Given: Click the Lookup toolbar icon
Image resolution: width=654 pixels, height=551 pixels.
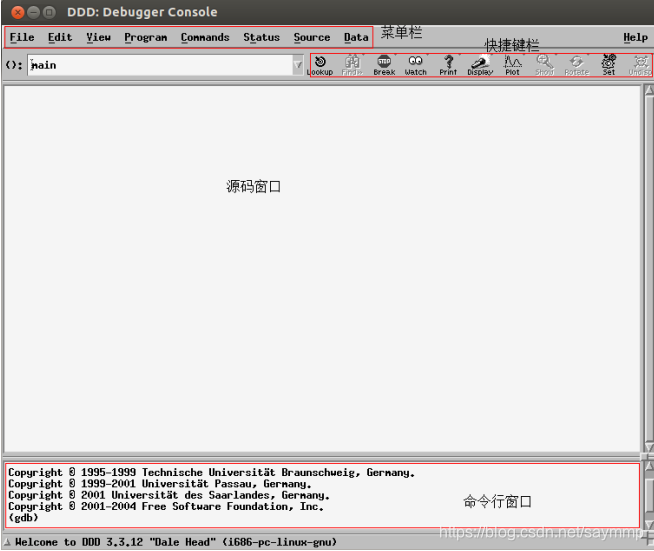Looking at the screenshot, I should click(x=320, y=65).
